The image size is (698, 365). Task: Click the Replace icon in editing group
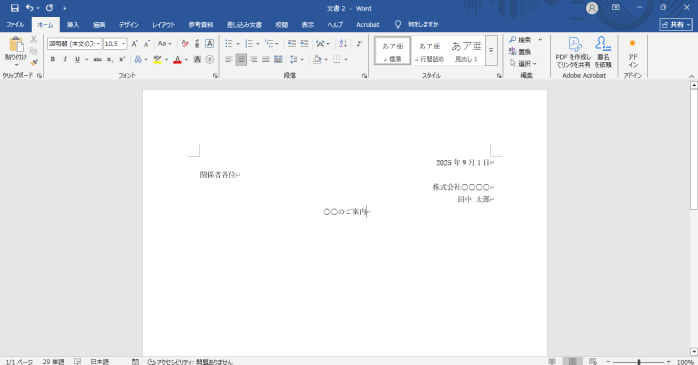click(520, 52)
